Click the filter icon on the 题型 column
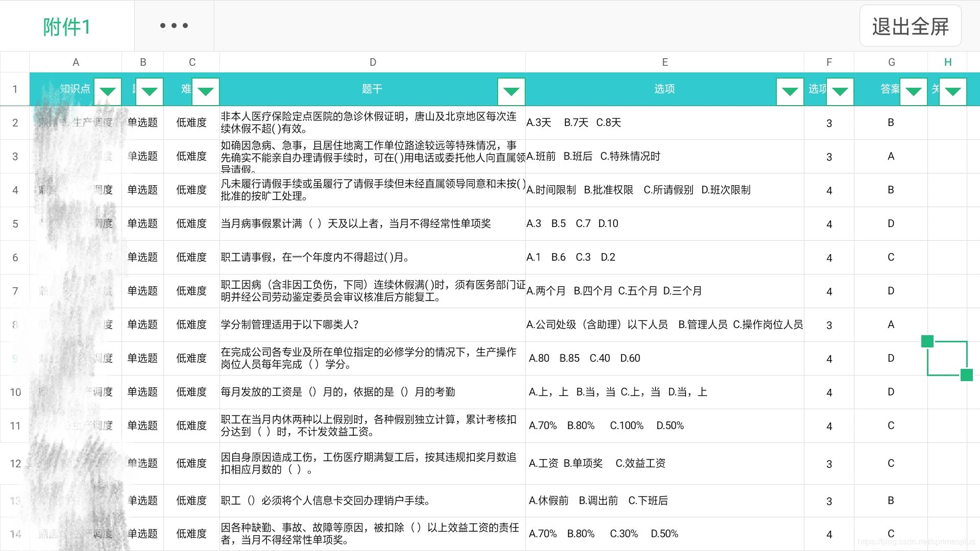Viewport: 980px width, 551px height. (x=149, y=91)
